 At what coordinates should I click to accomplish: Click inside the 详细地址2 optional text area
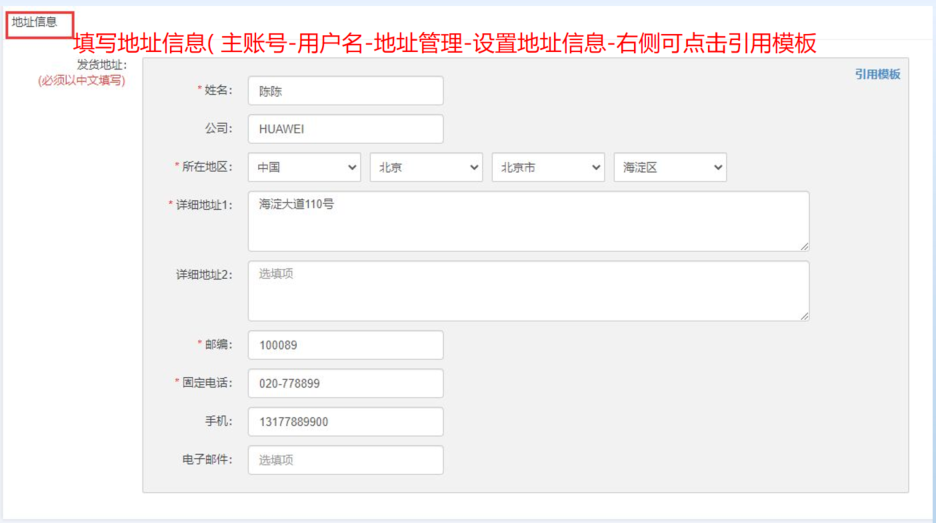click(x=528, y=291)
